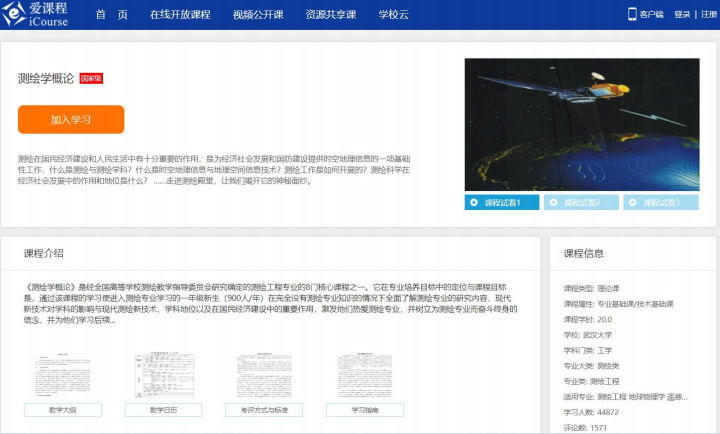This screenshot has height=434, width=720.
Task: Click the red 国家级 badge
Action: [92, 78]
